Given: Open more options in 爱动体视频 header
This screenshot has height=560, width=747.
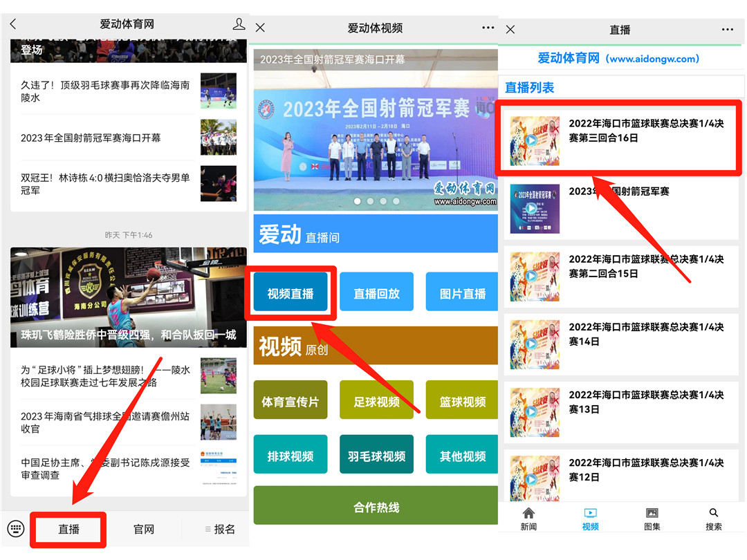Looking at the screenshot, I should (x=488, y=28).
